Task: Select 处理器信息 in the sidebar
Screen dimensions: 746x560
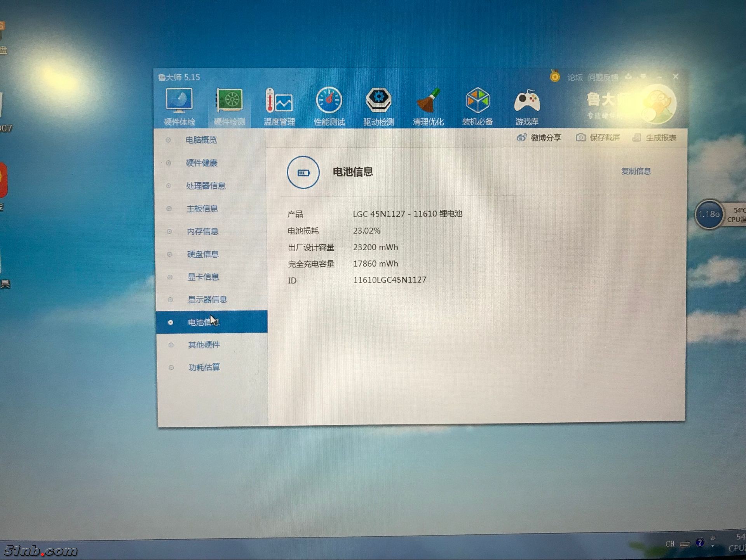Action: click(206, 186)
